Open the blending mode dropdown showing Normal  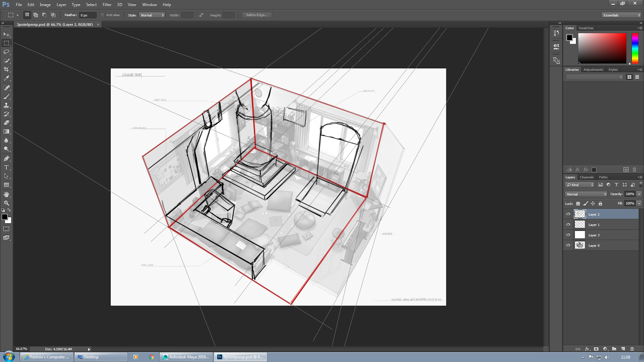[x=585, y=194]
